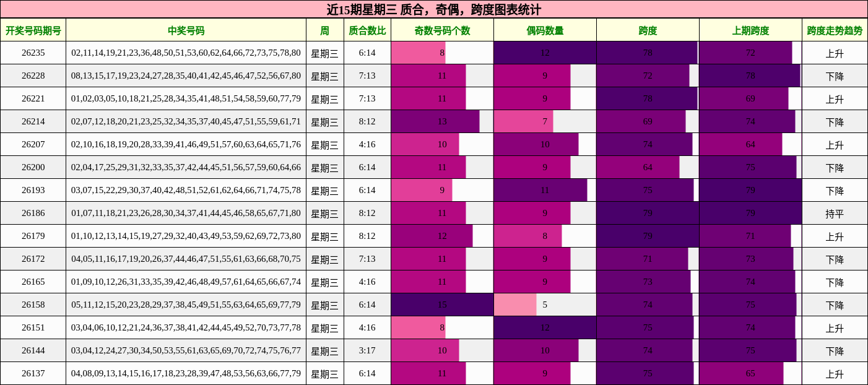Screen dimensions: 868x385
Task: Click the trend cell 下降 in row 26228
Action: [x=835, y=76]
